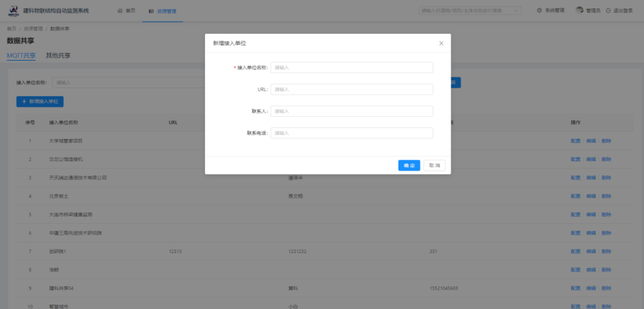The image size is (644, 309).
Task: Go to 首页 breadcrumb link
Action: pyautogui.click(x=11, y=29)
